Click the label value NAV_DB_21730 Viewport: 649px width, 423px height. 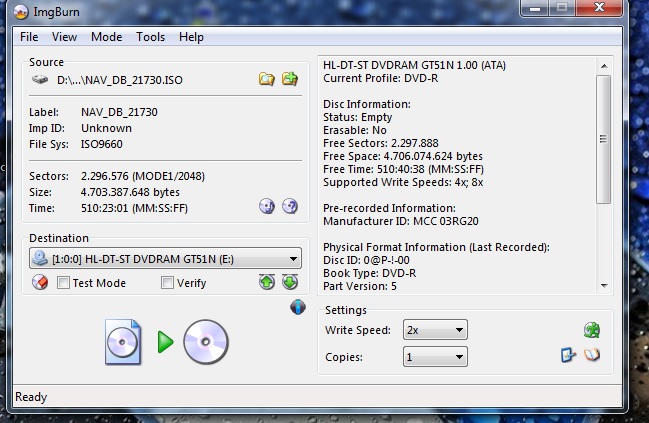(119, 112)
